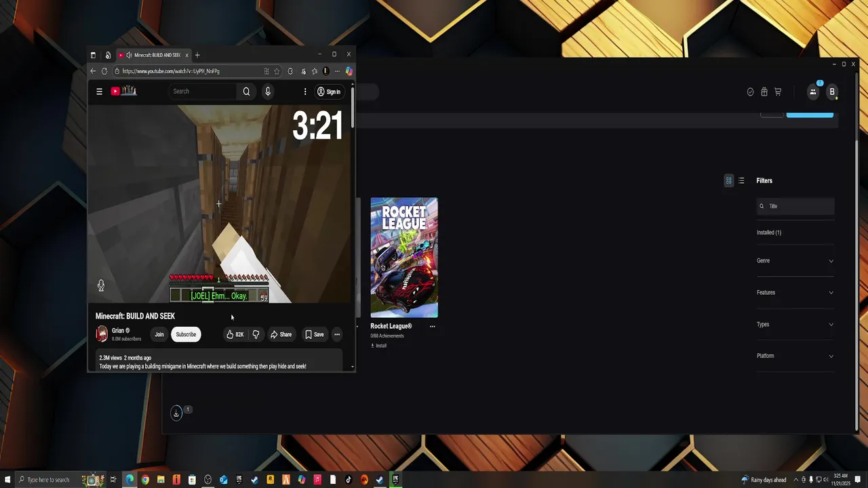Click the YouTube search magnifier button

coord(246,91)
